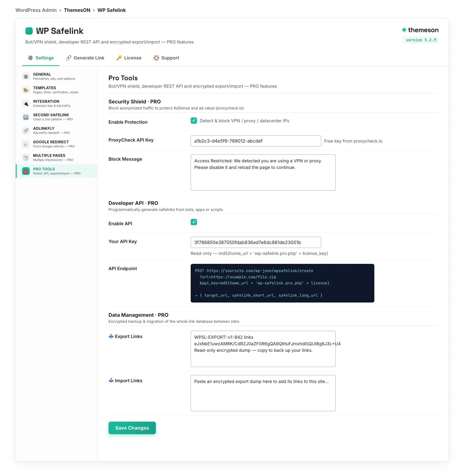Click the version 5.2.9 badge
464x476 pixels.
pos(421,40)
